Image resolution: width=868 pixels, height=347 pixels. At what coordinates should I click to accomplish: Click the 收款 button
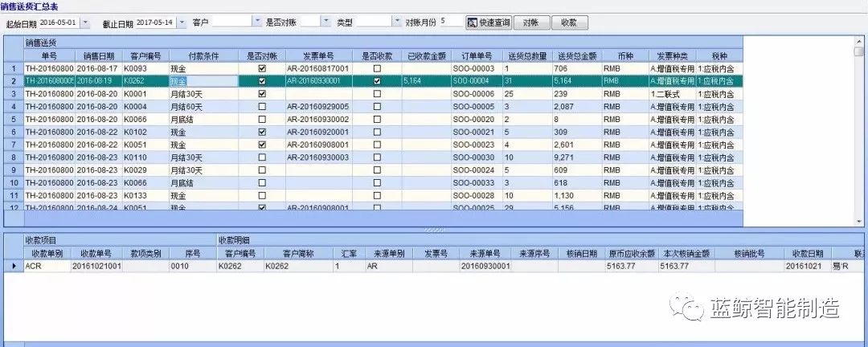point(569,22)
